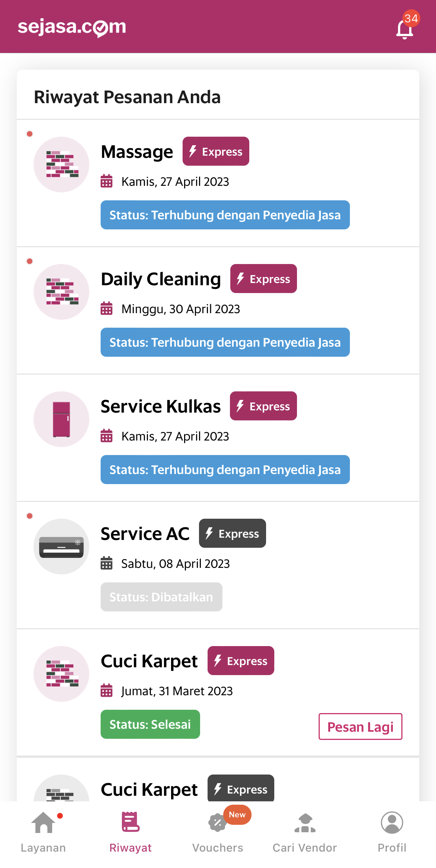The width and height of the screenshot is (436, 868).
Task: Tap the Service AC air conditioner icon
Action: pos(61,547)
